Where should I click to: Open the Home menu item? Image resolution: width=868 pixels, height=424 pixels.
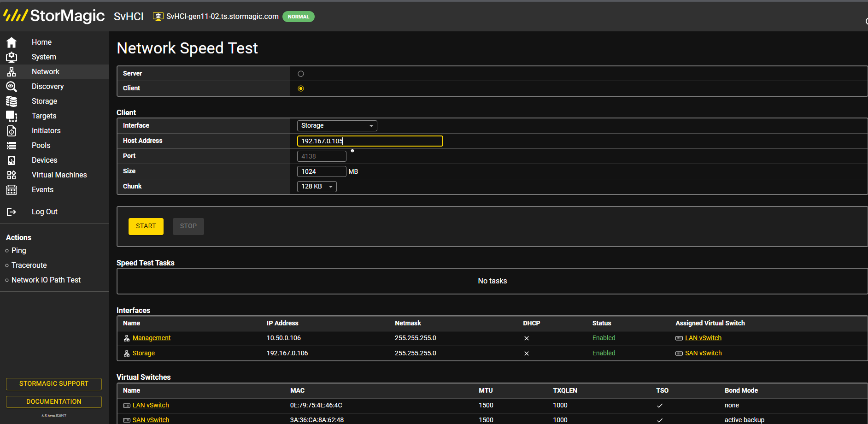click(x=41, y=42)
